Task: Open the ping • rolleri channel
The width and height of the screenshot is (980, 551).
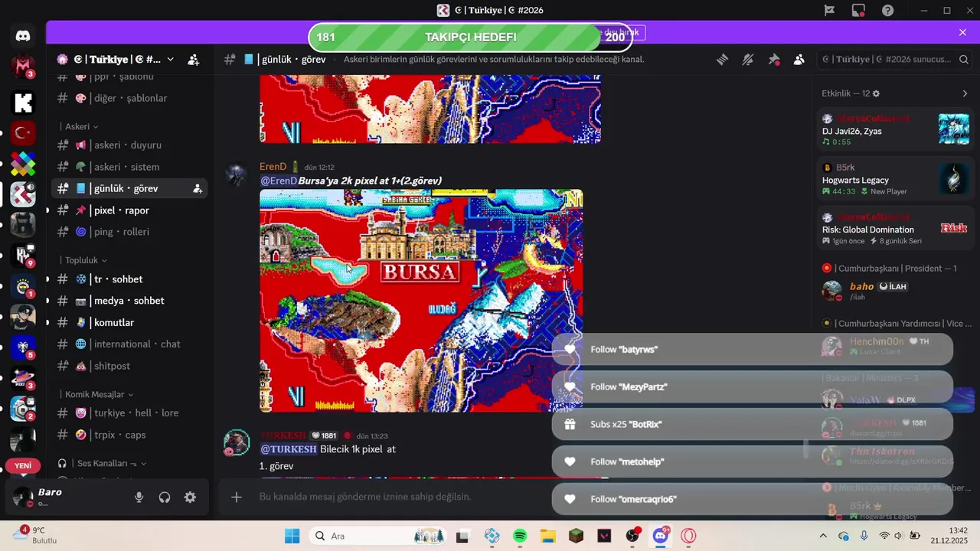Action: (129, 231)
